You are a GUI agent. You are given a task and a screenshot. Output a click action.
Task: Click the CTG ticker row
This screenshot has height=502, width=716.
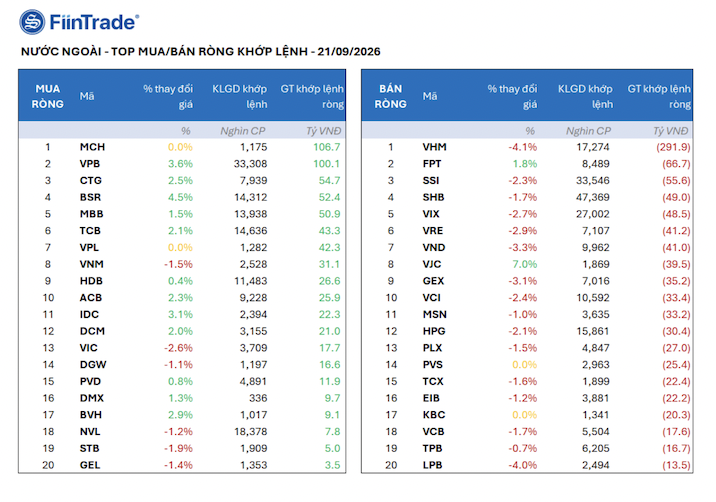[x=90, y=180]
